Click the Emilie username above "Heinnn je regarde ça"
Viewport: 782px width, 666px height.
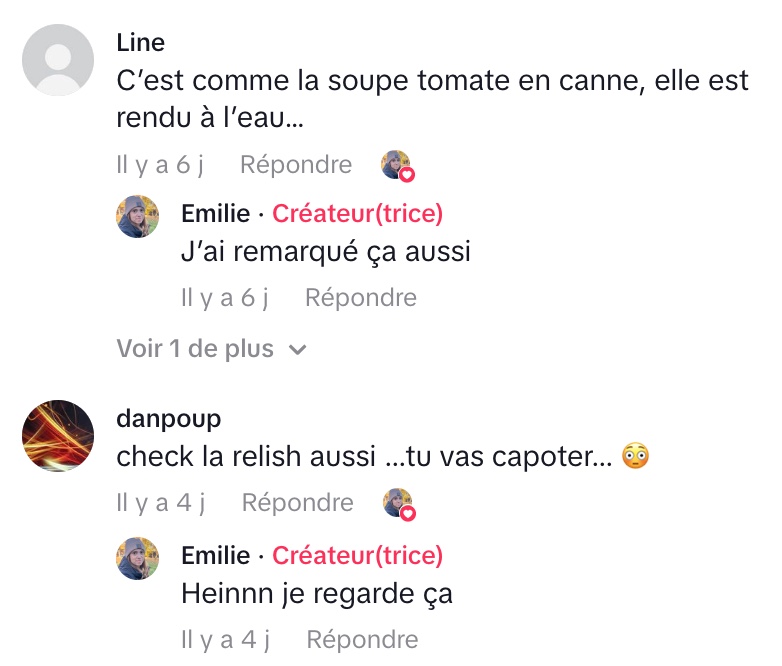215,555
